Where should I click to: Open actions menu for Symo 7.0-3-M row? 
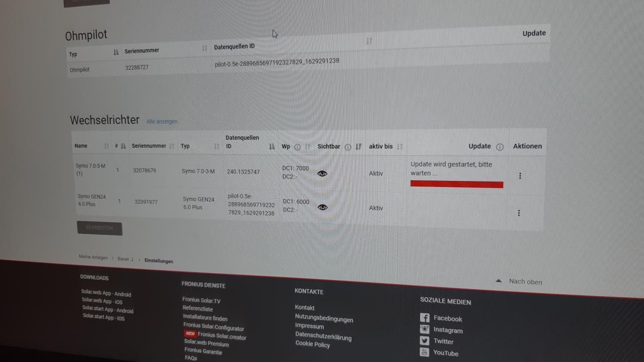coord(520,176)
